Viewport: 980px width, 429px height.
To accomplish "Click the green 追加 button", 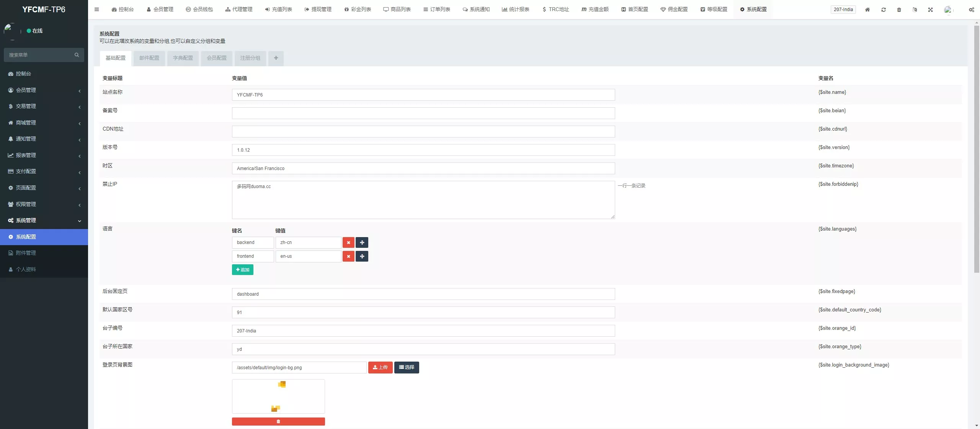I will pos(242,270).
